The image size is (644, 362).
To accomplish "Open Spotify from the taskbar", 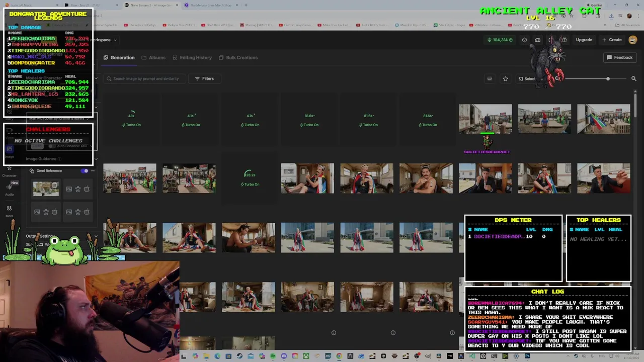I will click(x=273, y=356).
